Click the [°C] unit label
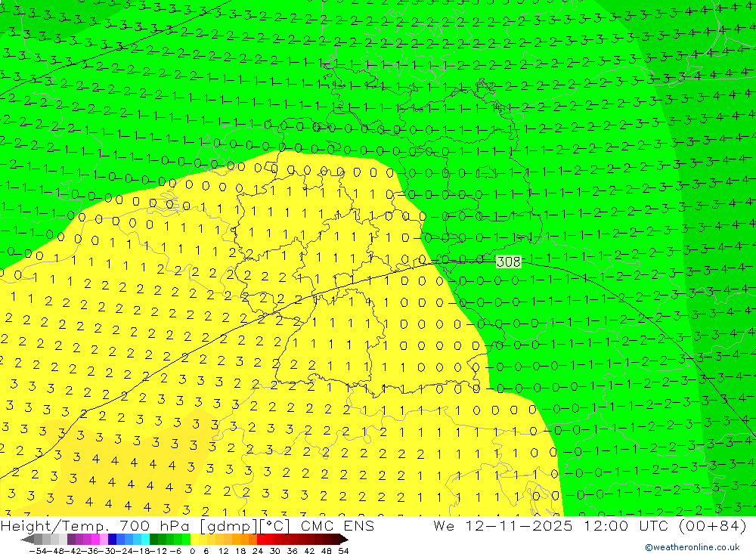This screenshot has width=756, height=554. (x=276, y=525)
